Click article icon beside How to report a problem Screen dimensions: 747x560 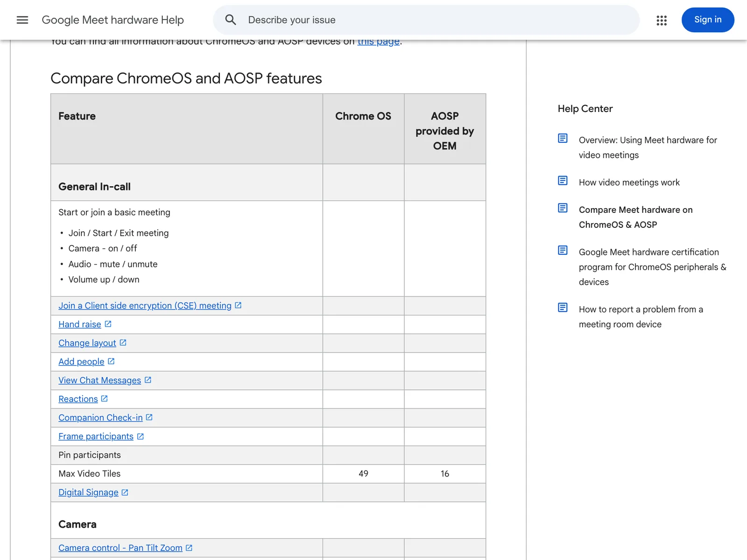(x=563, y=308)
